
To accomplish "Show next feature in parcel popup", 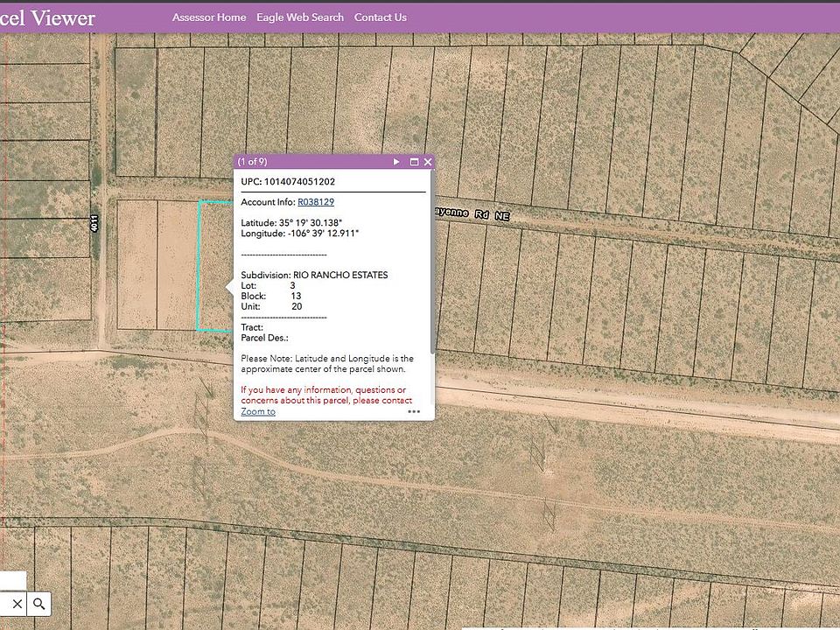I will (396, 162).
